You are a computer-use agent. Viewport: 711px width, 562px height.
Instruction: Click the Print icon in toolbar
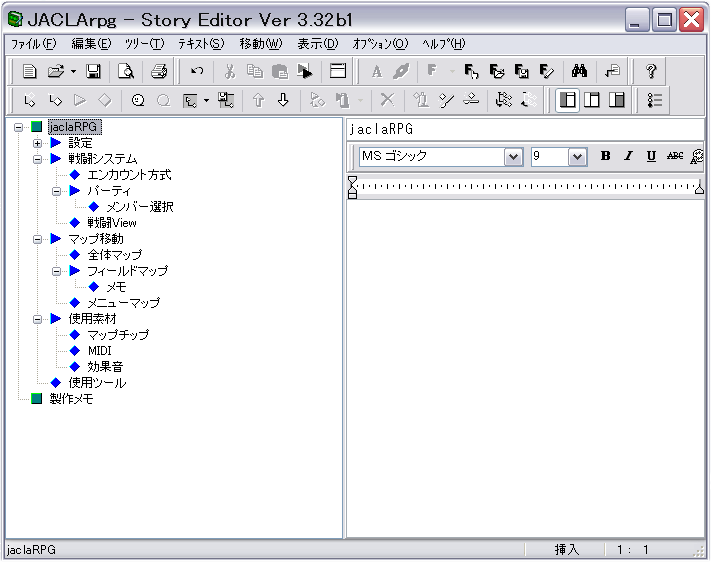click(158, 71)
